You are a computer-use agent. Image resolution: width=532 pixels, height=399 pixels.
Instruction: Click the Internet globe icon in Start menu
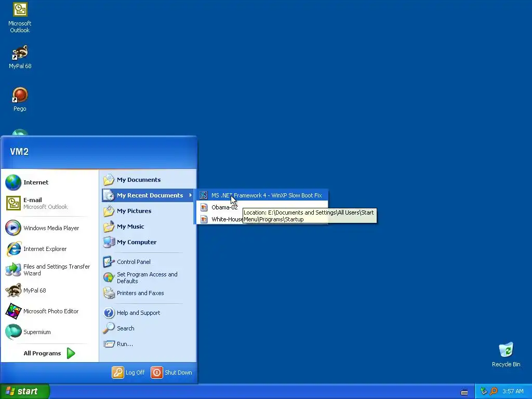(13, 182)
